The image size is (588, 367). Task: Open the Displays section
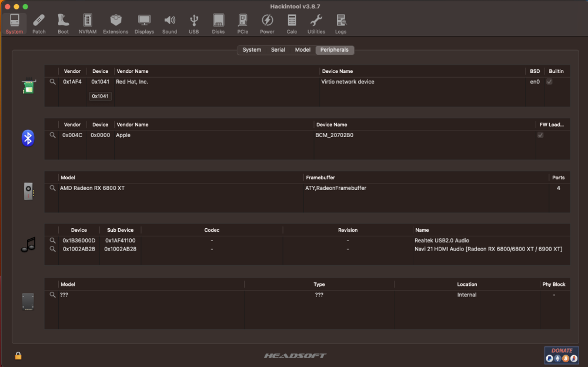tap(145, 24)
